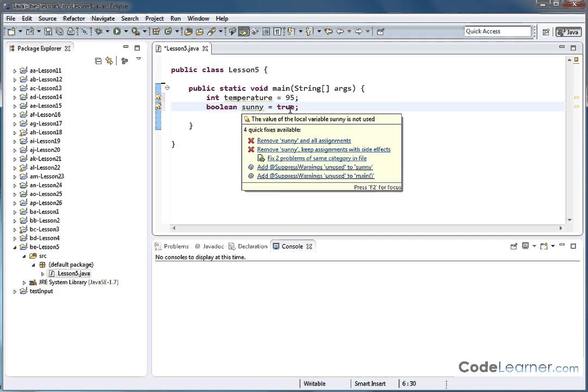The image size is (588, 392).
Task: Toggle Show Whitespace Characters icon
Action: point(277,32)
